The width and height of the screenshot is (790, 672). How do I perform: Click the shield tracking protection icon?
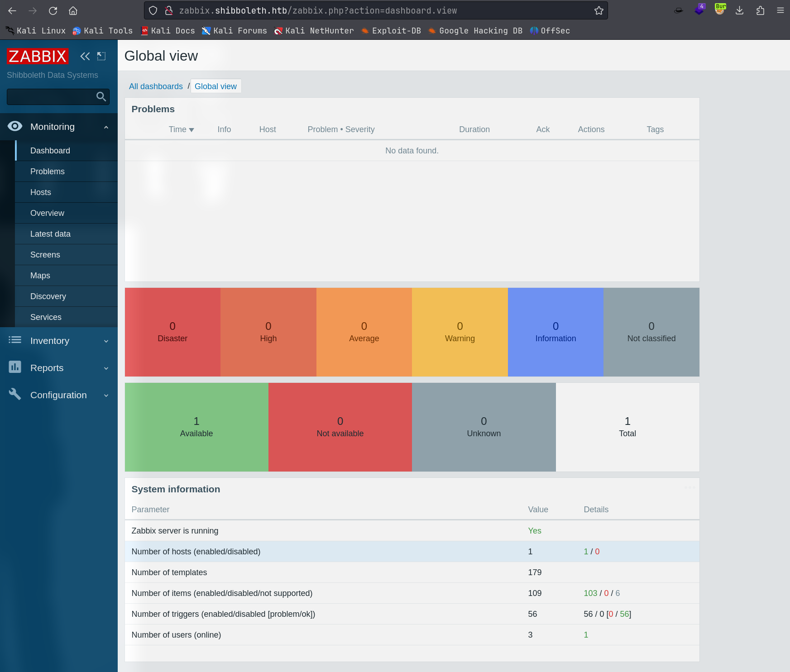pyautogui.click(x=153, y=10)
